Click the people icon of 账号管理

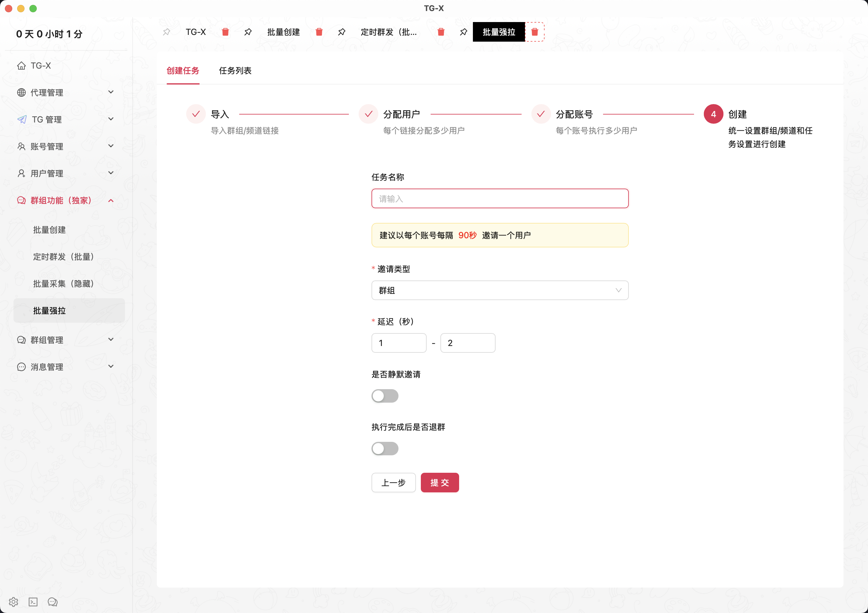point(21,147)
